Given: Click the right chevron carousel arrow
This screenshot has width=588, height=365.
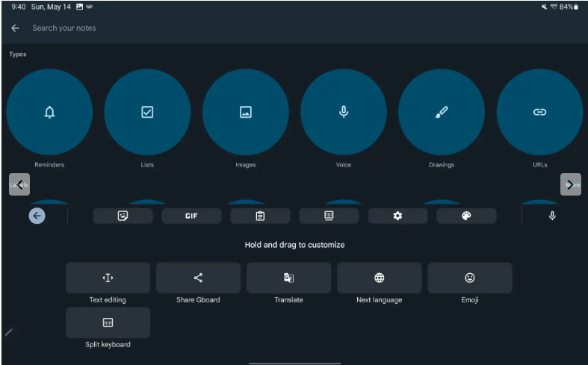Looking at the screenshot, I should pos(570,184).
